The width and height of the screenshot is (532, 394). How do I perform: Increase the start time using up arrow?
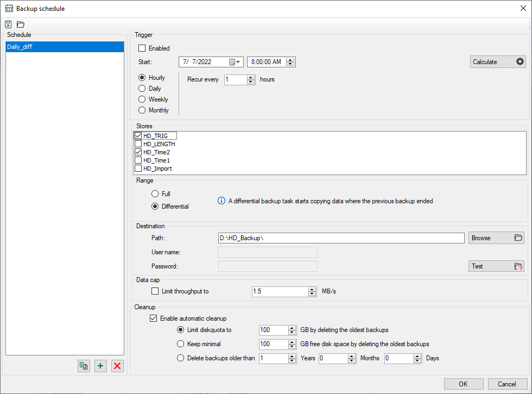(x=291, y=60)
